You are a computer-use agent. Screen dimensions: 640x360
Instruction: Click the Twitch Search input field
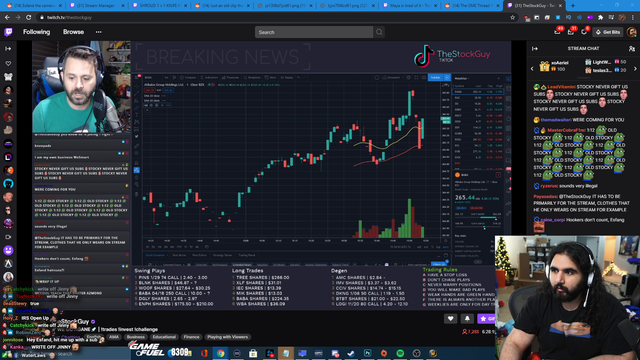coord(314,32)
